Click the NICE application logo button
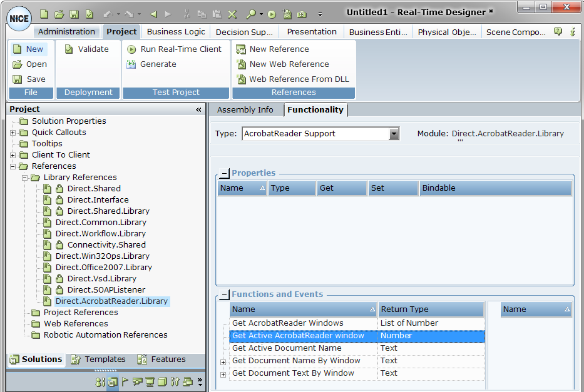Screen dimensions: 584x392 [x=19, y=18]
